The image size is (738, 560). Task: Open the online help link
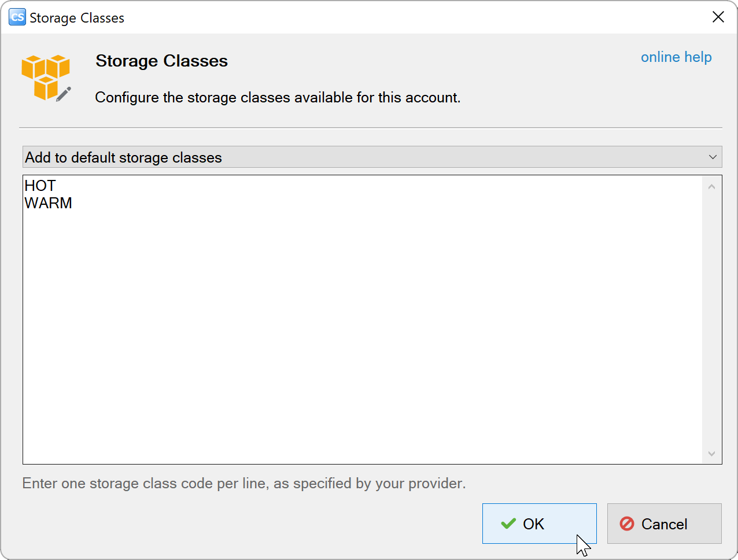click(676, 57)
